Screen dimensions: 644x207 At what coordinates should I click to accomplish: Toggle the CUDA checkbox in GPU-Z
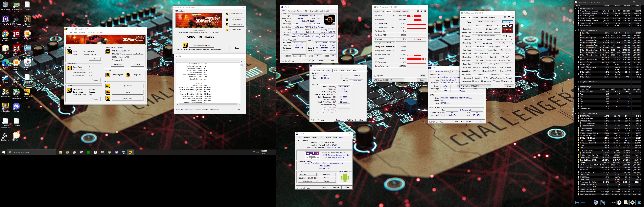482,78
